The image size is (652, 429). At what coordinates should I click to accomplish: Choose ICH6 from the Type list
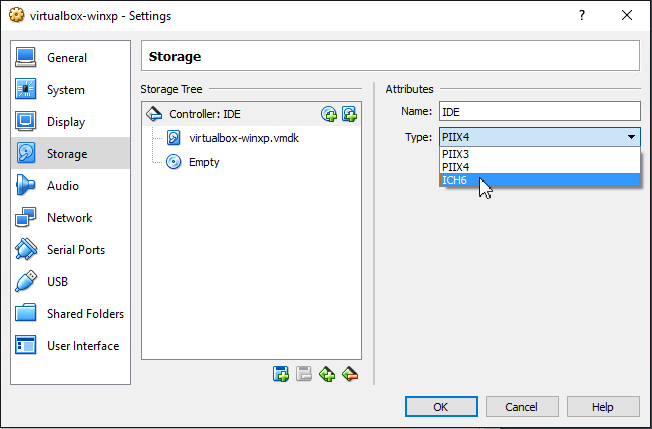tap(540, 180)
